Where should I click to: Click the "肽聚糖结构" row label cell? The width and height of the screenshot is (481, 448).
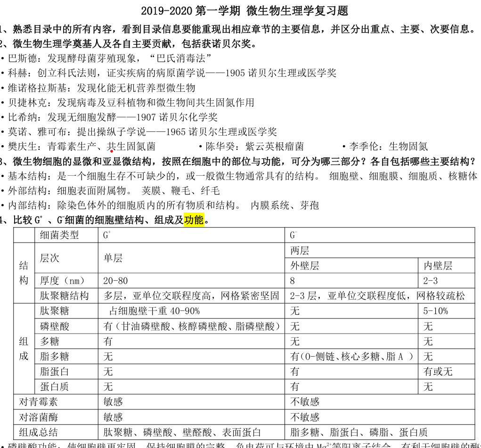[x=64, y=296]
